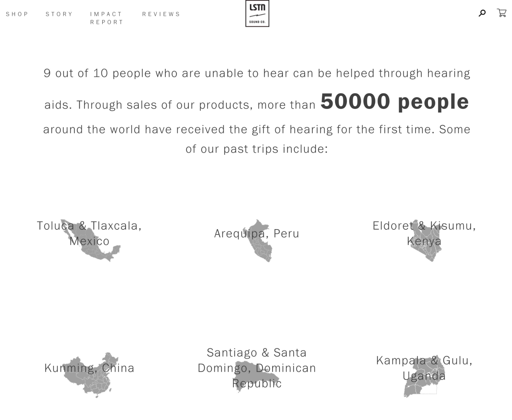Click the "Santiago & Santa" text line
This screenshot has width=512, height=420.
pos(256,352)
